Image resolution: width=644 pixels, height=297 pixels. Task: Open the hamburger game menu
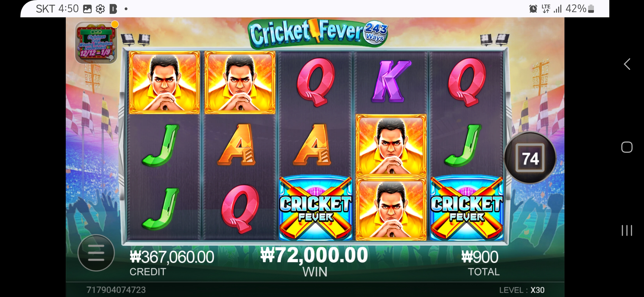(x=96, y=253)
